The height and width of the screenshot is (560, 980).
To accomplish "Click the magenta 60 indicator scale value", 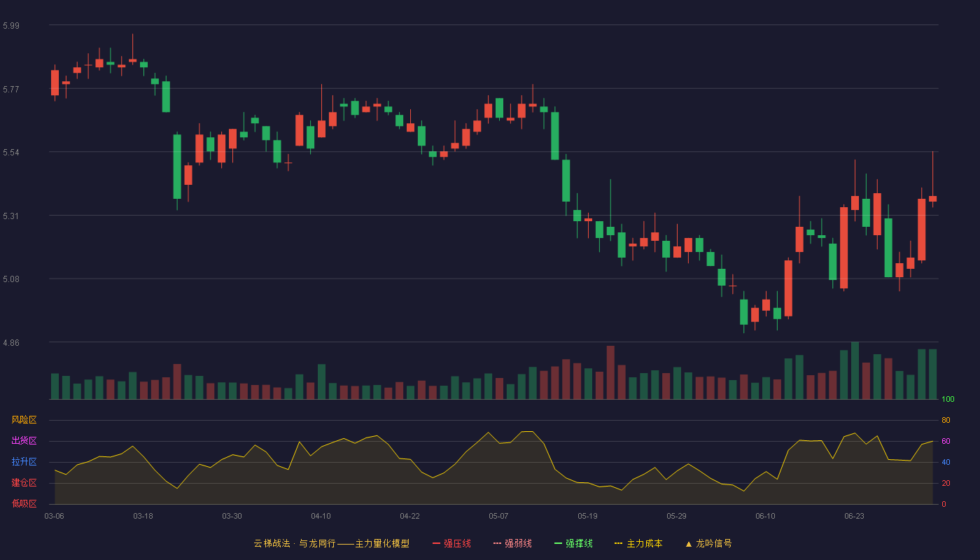I will click(946, 442).
